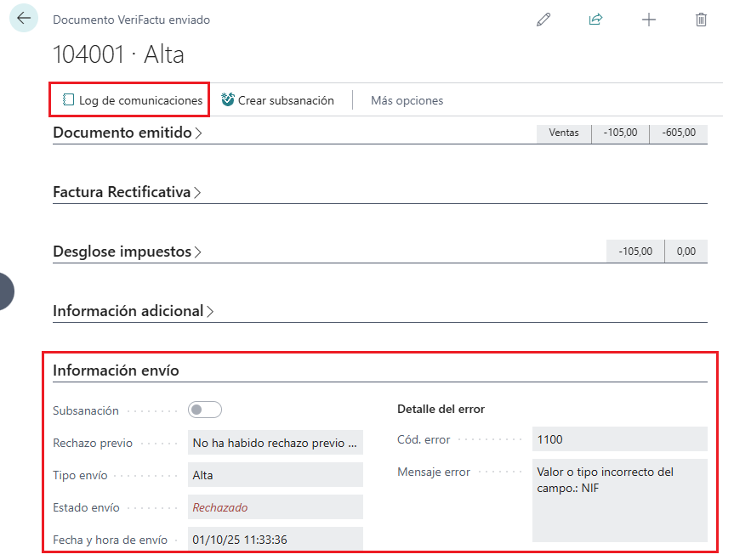This screenshot has width=734, height=560.
Task: Click the Estado envío Rechazado field
Action: (275, 507)
